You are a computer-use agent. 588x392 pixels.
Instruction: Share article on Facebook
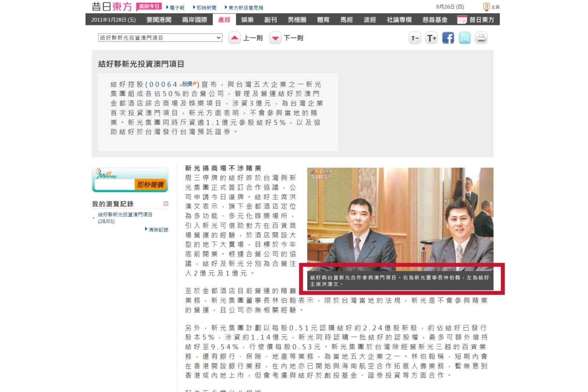[x=448, y=38]
